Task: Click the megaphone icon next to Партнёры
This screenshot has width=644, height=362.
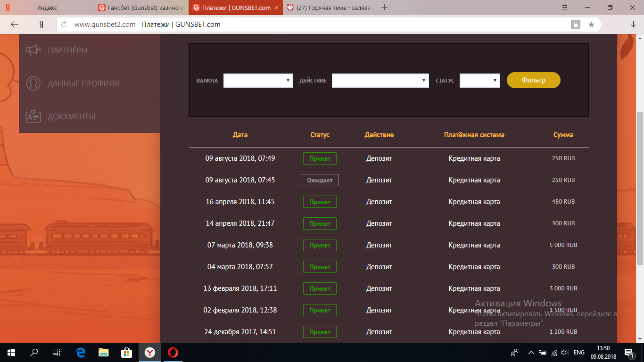Action: coord(33,50)
